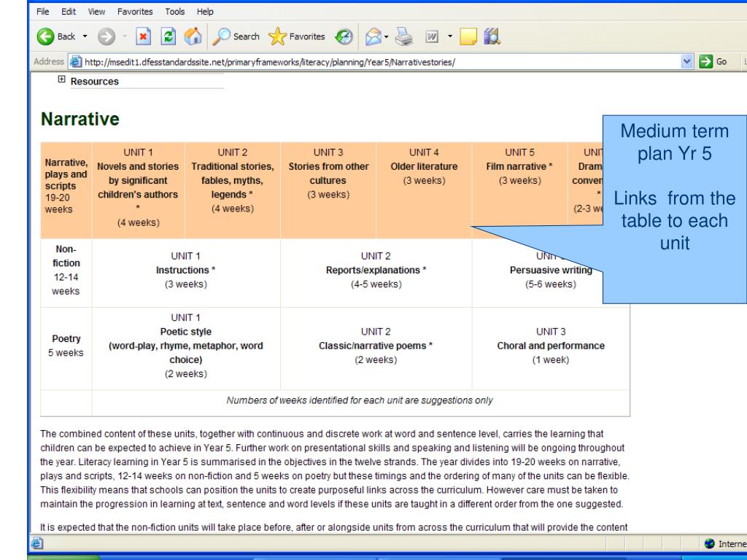The height and width of the screenshot is (560, 747).
Task: Go to the Home page icon
Action: coord(193,36)
